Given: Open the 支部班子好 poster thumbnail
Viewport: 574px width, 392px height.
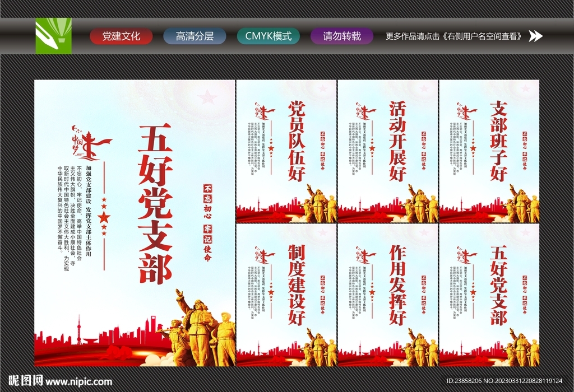Looking at the screenshot, I should (x=489, y=151).
